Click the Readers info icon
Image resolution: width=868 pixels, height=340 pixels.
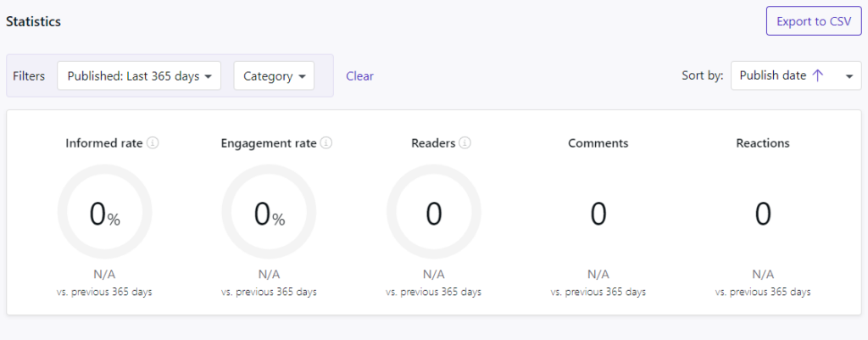pyautogui.click(x=465, y=143)
